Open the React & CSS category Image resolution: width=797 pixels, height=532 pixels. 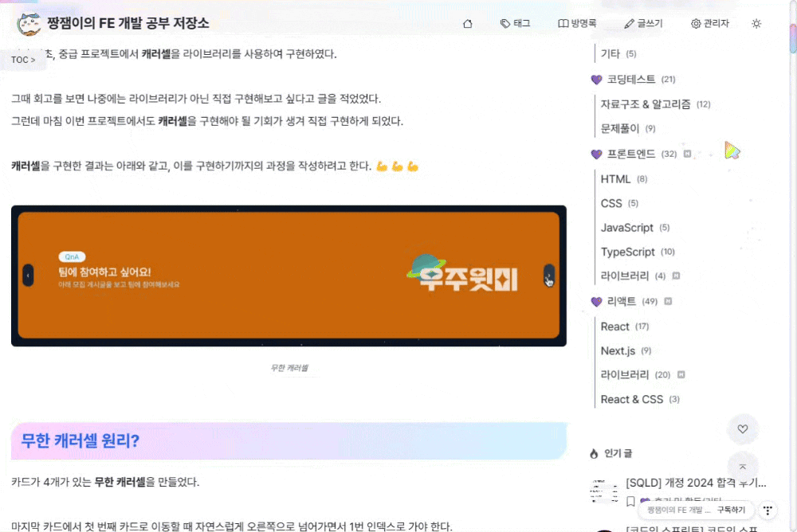pyautogui.click(x=640, y=399)
